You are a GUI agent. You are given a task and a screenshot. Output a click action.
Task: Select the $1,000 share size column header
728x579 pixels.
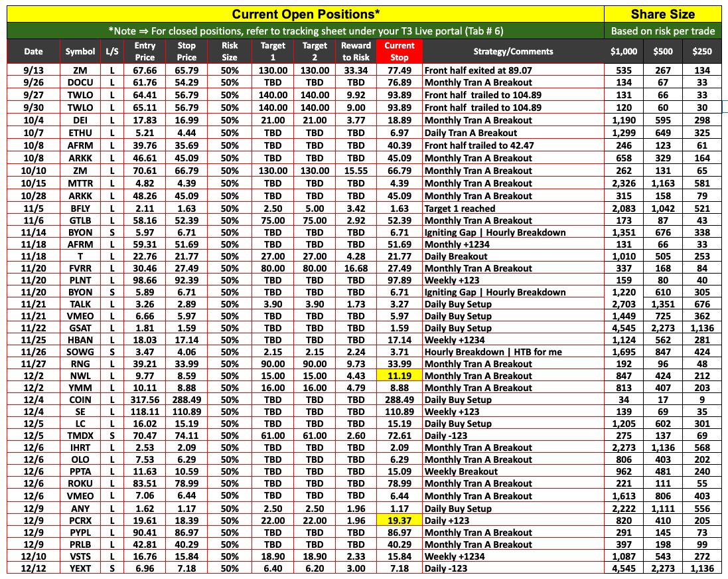(x=624, y=51)
